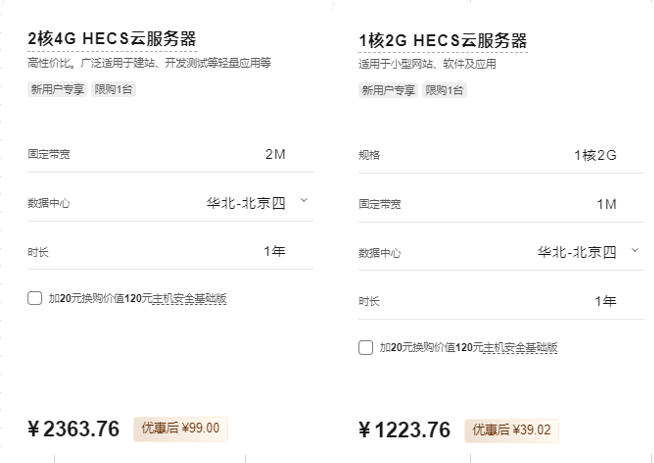Tick the 加20元换购 checkbox in 2核4G card
This screenshot has width=654, height=463.
35,298
